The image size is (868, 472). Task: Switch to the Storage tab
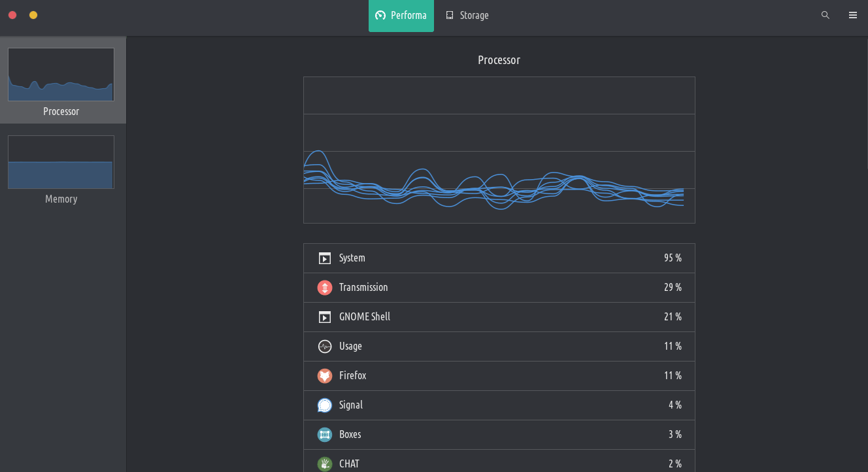(467, 15)
